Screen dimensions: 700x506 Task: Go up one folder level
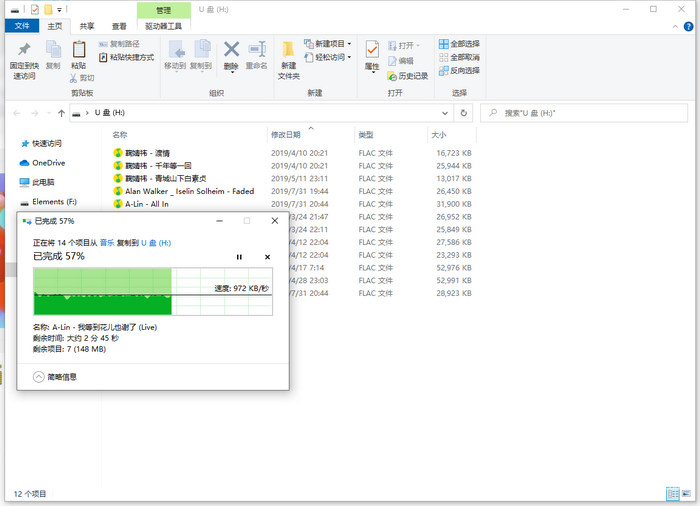coord(61,113)
